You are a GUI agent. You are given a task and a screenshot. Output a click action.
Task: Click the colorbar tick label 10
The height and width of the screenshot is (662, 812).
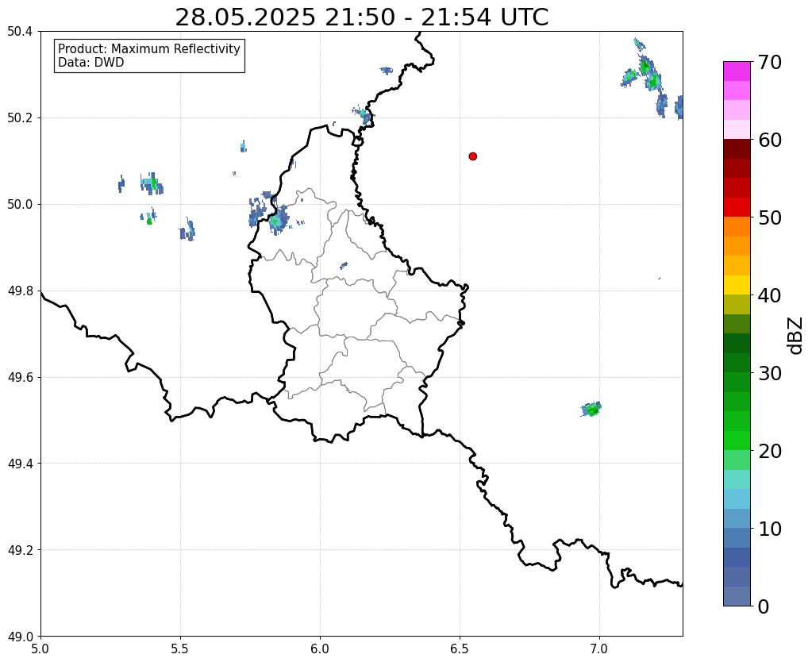tap(770, 529)
